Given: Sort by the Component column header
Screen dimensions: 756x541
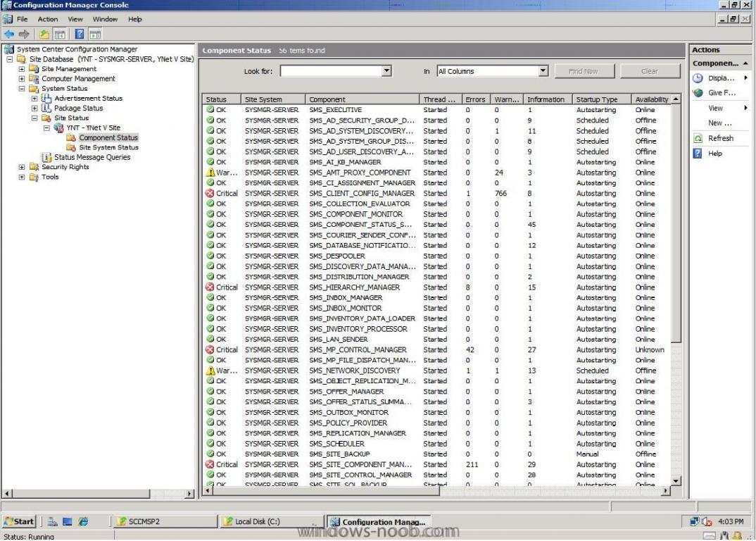Looking at the screenshot, I should (x=362, y=99).
